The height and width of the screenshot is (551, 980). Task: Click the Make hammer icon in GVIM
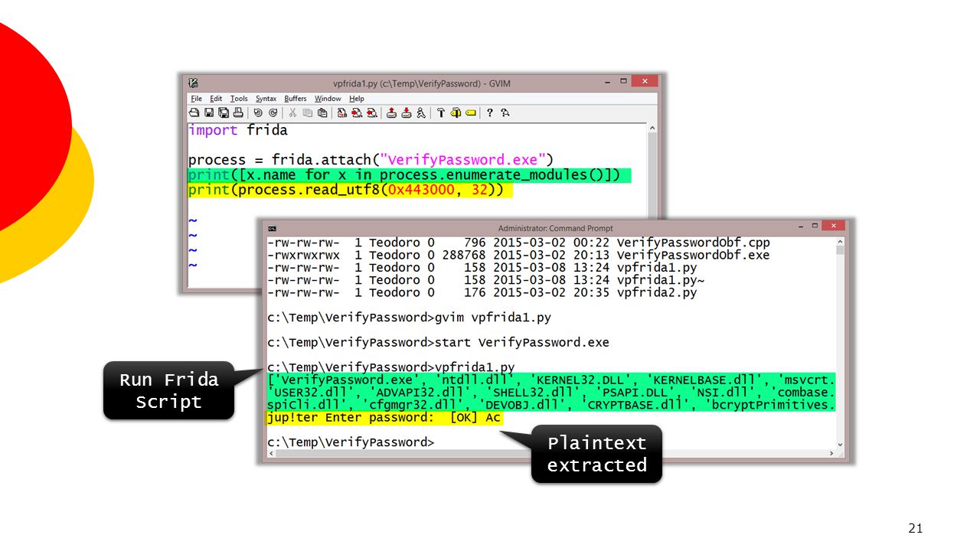[441, 112]
